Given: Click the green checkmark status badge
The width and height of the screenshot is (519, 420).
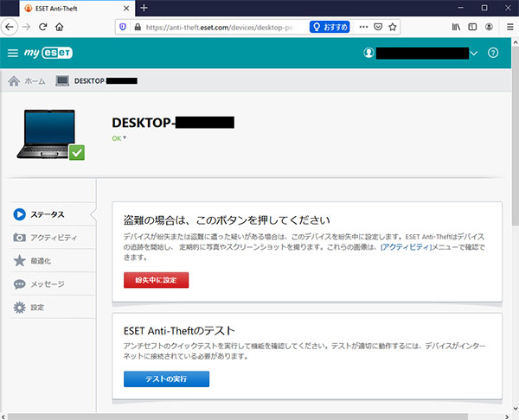Looking at the screenshot, I should [x=77, y=152].
